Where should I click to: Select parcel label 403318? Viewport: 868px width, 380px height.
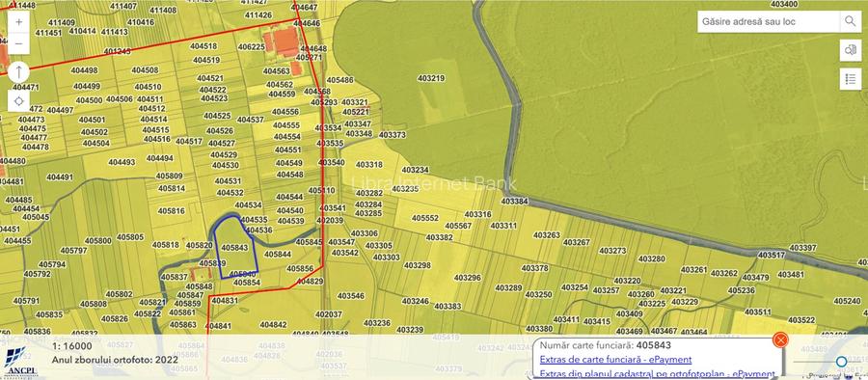click(x=368, y=165)
